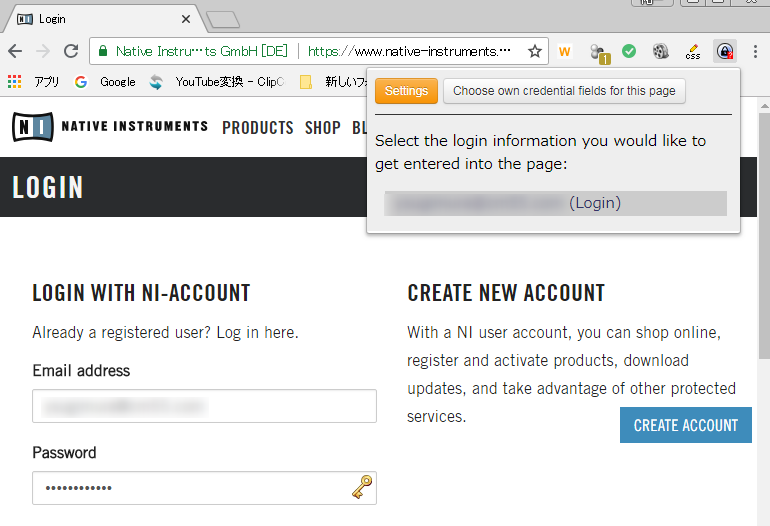Screen dimensions: 770x526
Task: Bookmark this page with the star icon
Action: tap(535, 51)
